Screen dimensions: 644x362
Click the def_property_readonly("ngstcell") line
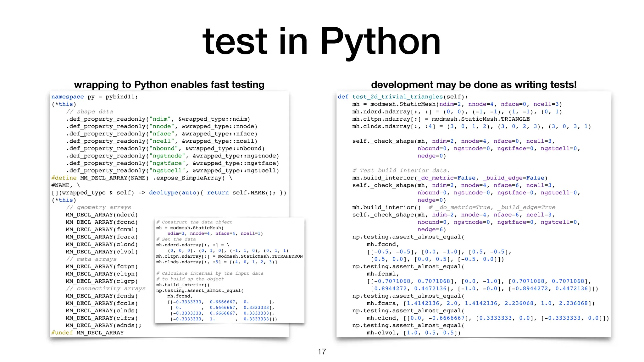click(173, 171)
